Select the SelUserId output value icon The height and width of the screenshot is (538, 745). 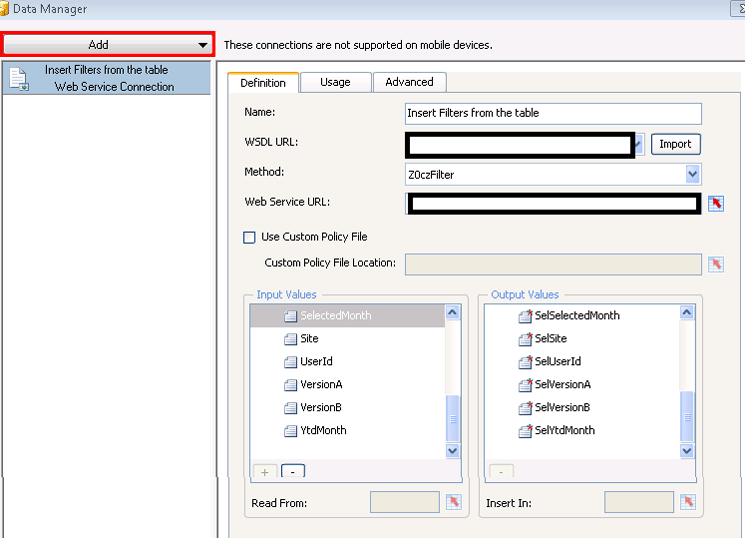[x=525, y=362]
